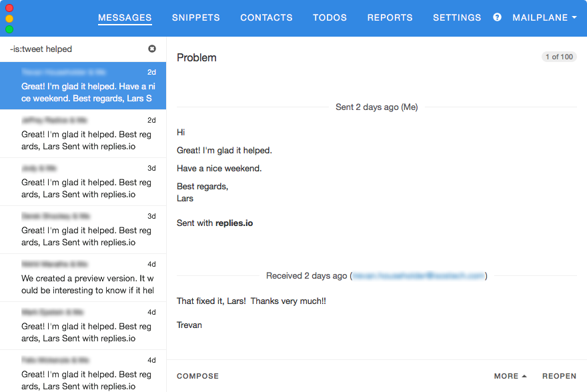The width and height of the screenshot is (587, 392).
Task: Click the green maximize window button
Action: point(9,29)
